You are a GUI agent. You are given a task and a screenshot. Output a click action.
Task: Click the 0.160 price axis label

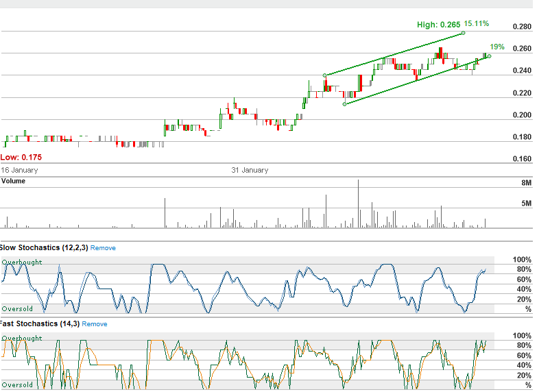point(522,159)
